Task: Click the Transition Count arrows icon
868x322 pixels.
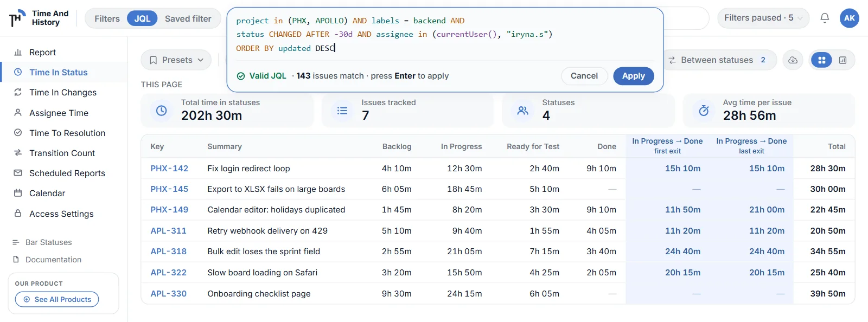Action: [18, 153]
